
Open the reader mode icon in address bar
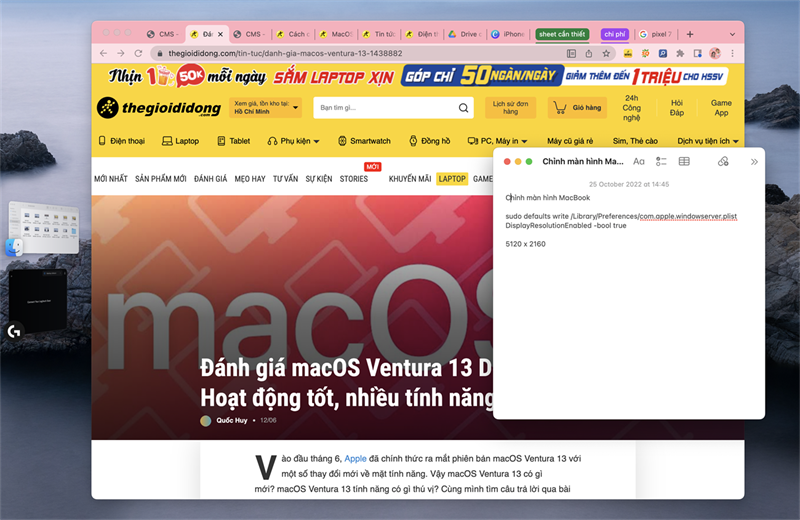[571, 53]
